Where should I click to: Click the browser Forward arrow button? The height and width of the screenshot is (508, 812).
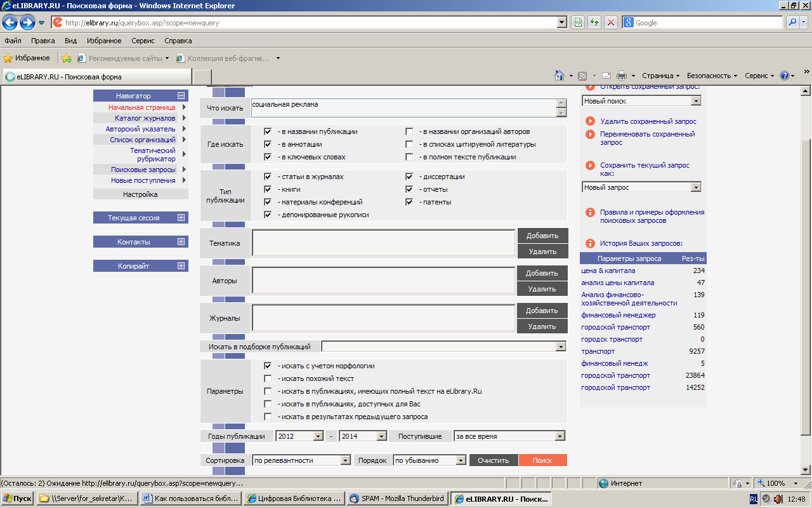27,23
